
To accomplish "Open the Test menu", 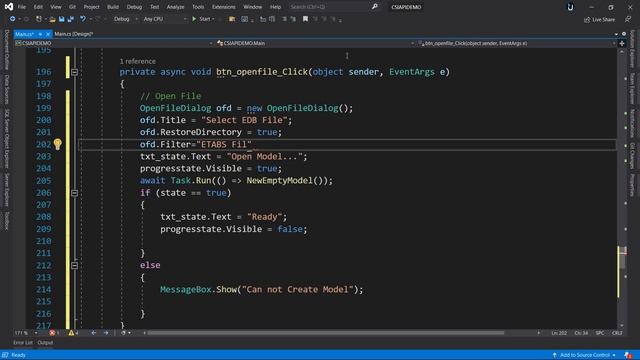I will click(154, 7).
